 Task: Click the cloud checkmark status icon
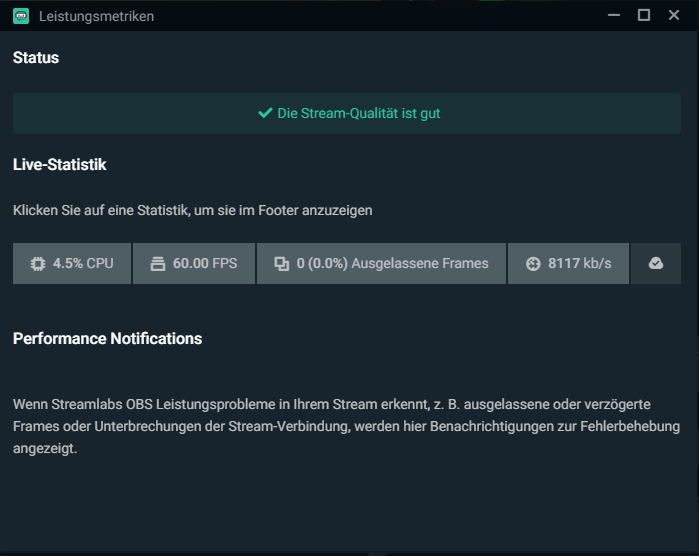pos(656,264)
